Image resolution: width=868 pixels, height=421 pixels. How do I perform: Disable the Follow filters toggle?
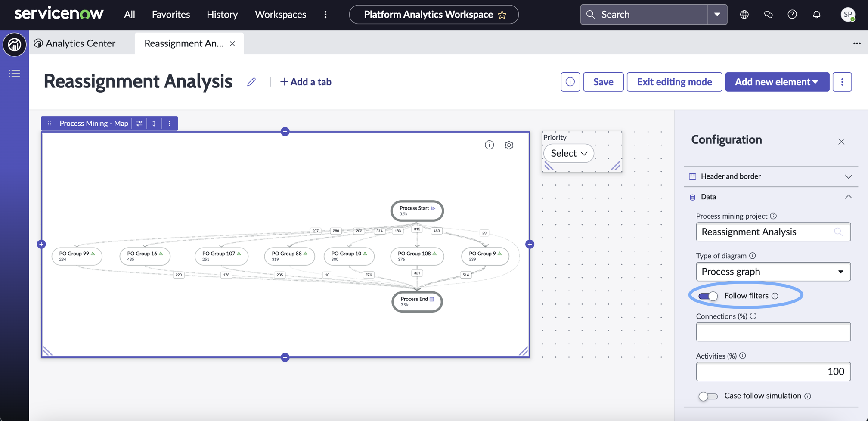(708, 296)
